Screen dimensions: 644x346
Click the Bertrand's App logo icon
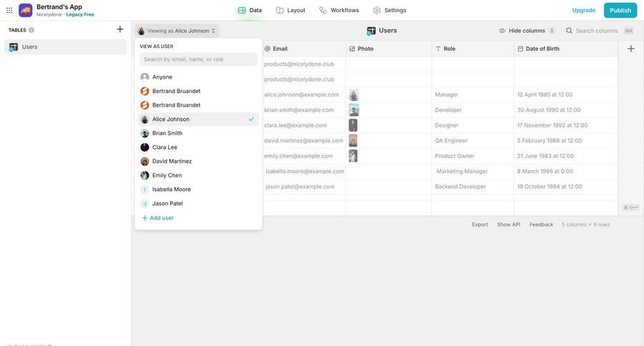coord(26,10)
